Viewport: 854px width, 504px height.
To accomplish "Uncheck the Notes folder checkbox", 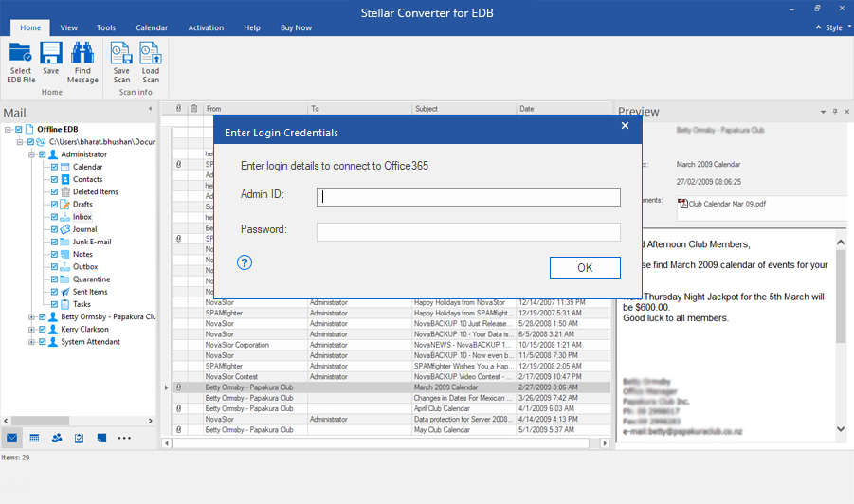I will click(x=54, y=254).
